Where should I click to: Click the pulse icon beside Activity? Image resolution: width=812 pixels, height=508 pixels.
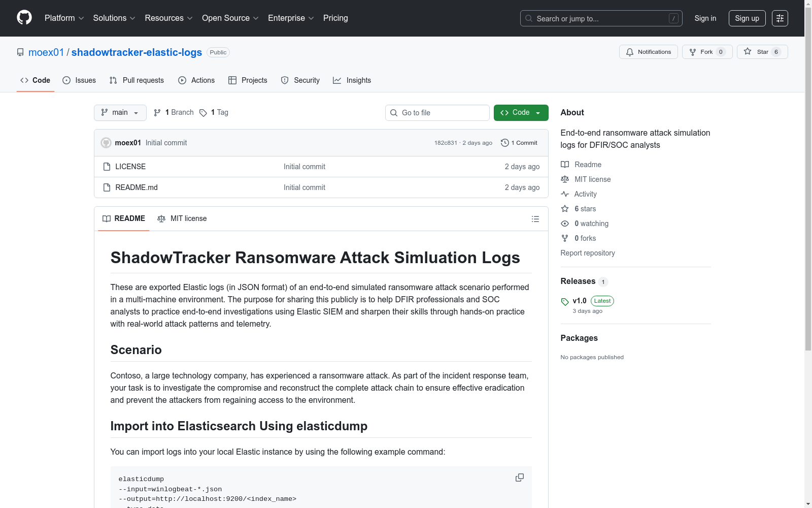(565, 194)
